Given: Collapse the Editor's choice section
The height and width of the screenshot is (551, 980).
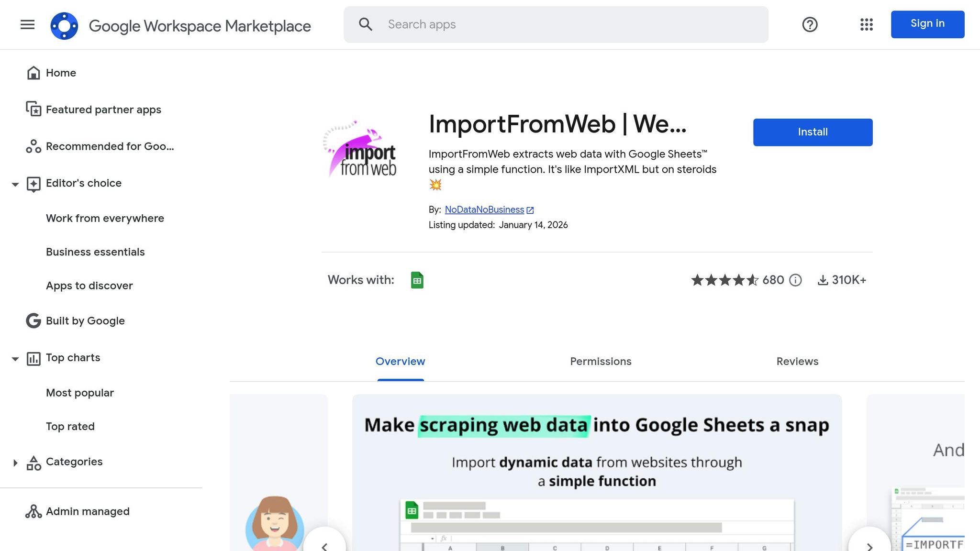Looking at the screenshot, I should [15, 184].
